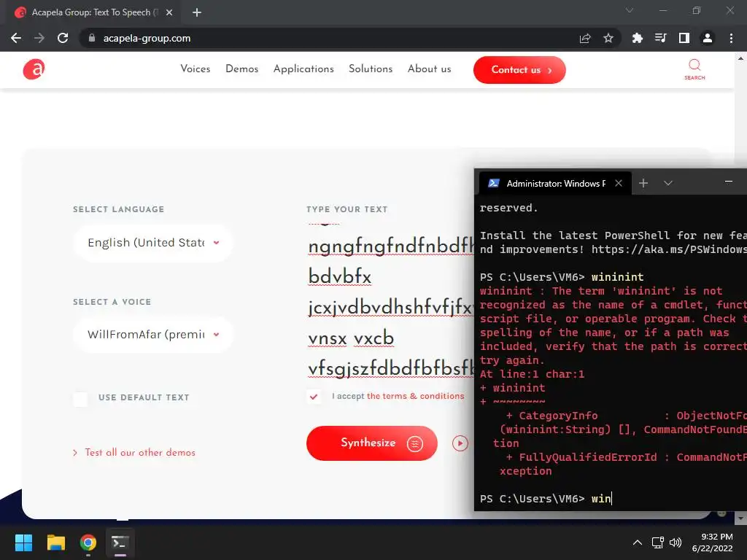Open the Demos menu item
This screenshot has height=560, width=747.
point(242,69)
